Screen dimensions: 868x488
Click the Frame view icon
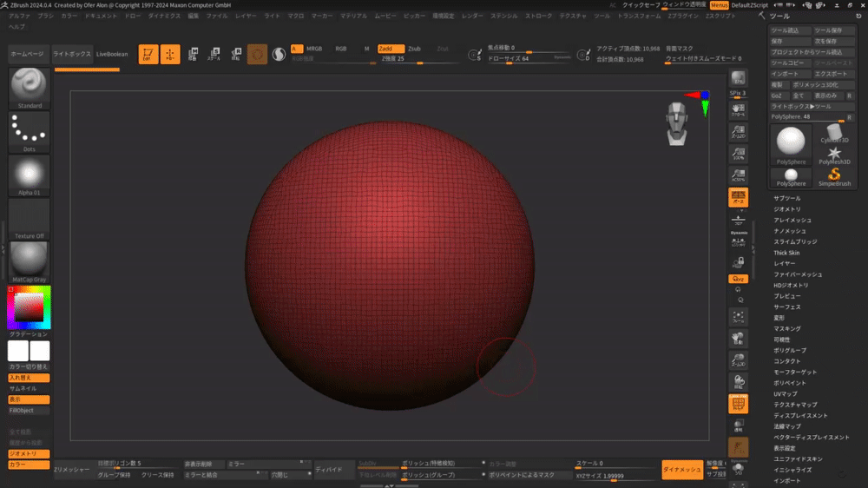tap(738, 317)
